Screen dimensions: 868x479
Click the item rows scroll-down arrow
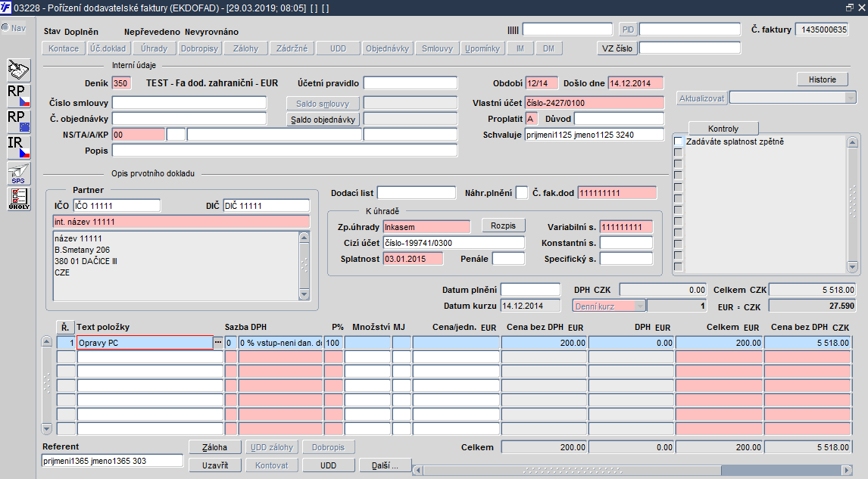click(x=46, y=428)
